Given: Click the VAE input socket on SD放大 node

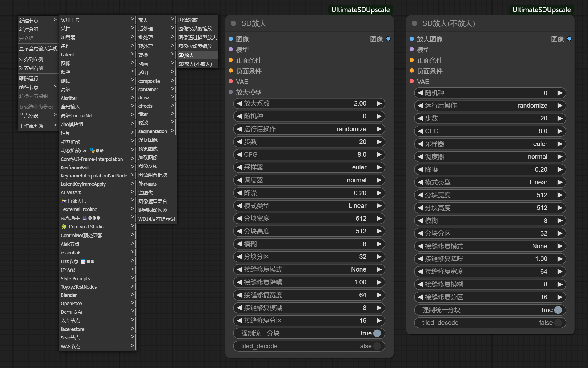Looking at the screenshot, I should 231,82.
